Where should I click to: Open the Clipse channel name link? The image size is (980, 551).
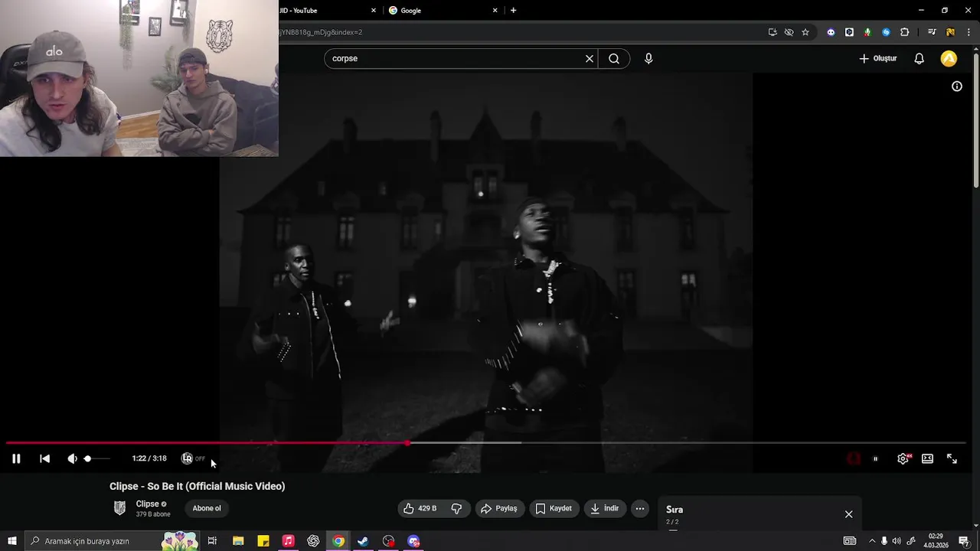click(147, 504)
